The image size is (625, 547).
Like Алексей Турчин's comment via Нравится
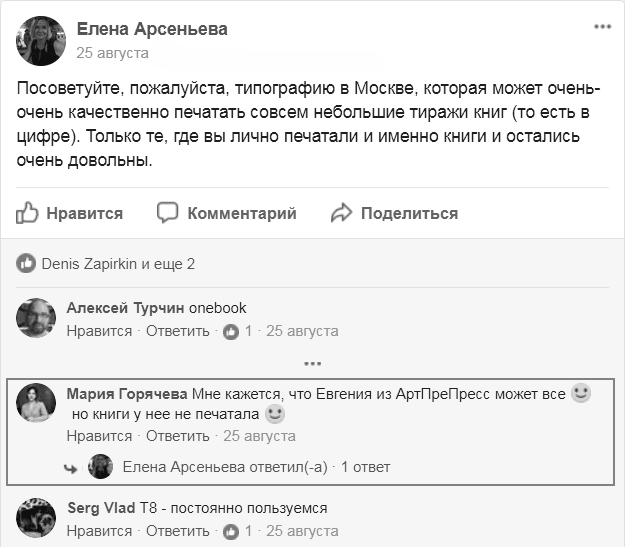(x=99, y=331)
